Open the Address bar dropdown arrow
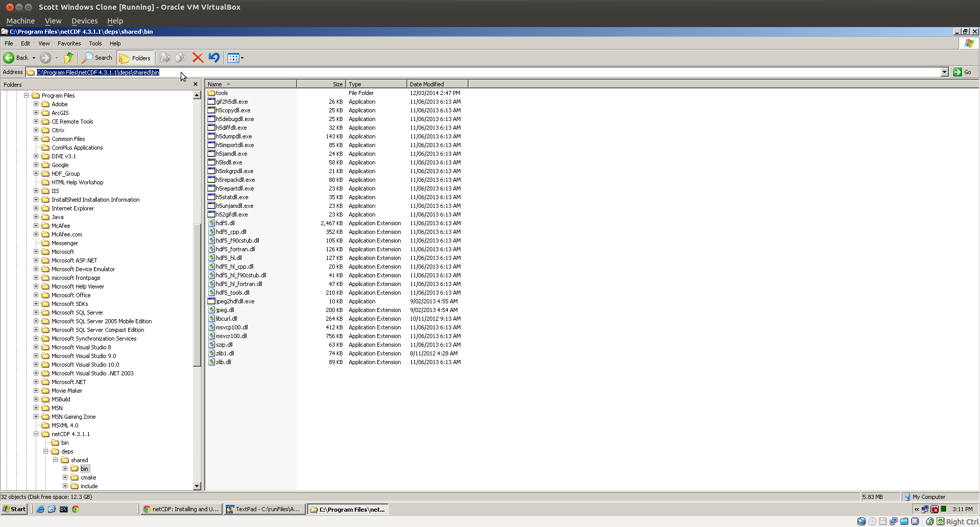 pyautogui.click(x=944, y=72)
